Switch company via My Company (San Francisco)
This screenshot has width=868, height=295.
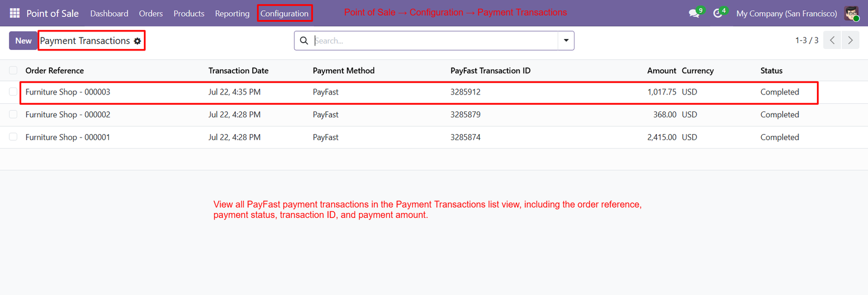pos(786,13)
